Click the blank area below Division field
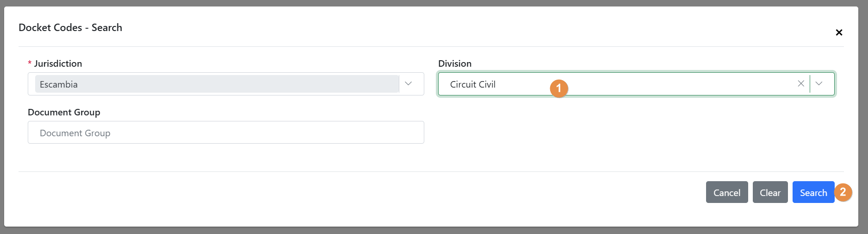 [636, 132]
